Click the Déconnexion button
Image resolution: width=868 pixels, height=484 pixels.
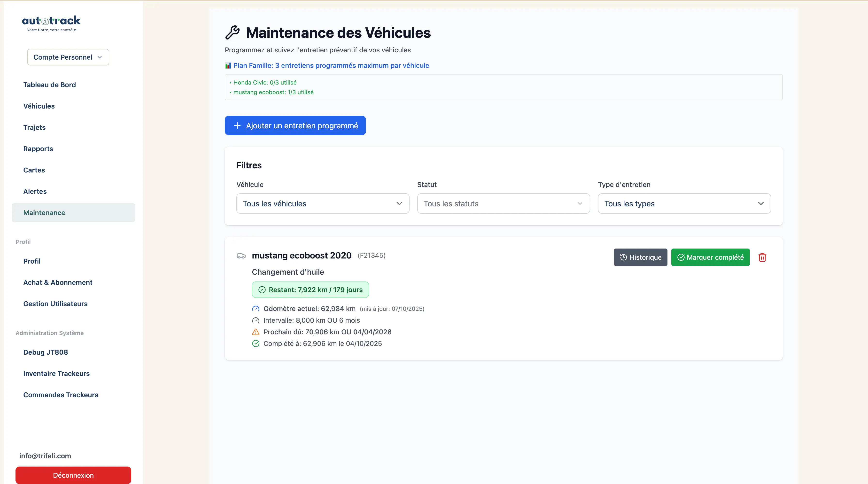[73, 475]
